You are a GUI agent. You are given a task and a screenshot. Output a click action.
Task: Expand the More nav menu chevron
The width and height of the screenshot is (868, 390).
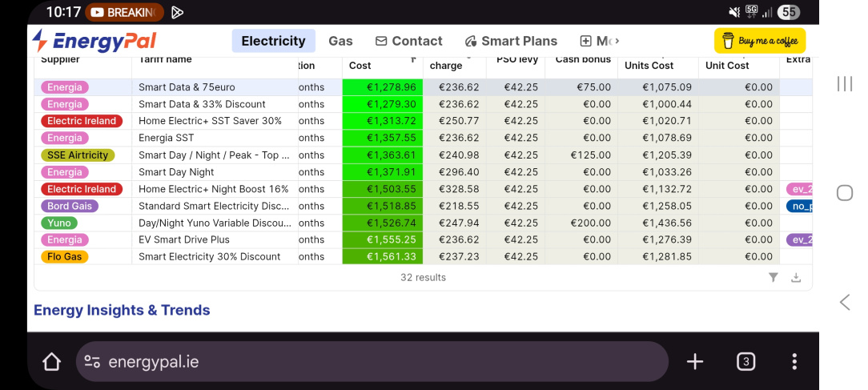tap(617, 41)
